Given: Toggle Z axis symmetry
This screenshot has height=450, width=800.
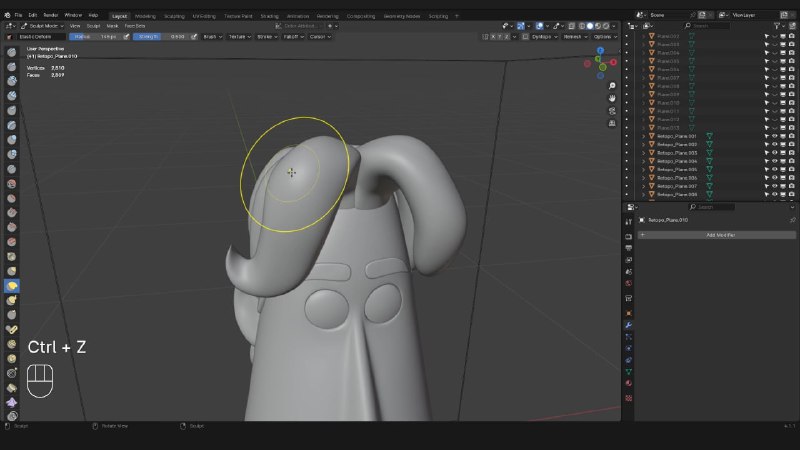Looking at the screenshot, I should pos(507,37).
